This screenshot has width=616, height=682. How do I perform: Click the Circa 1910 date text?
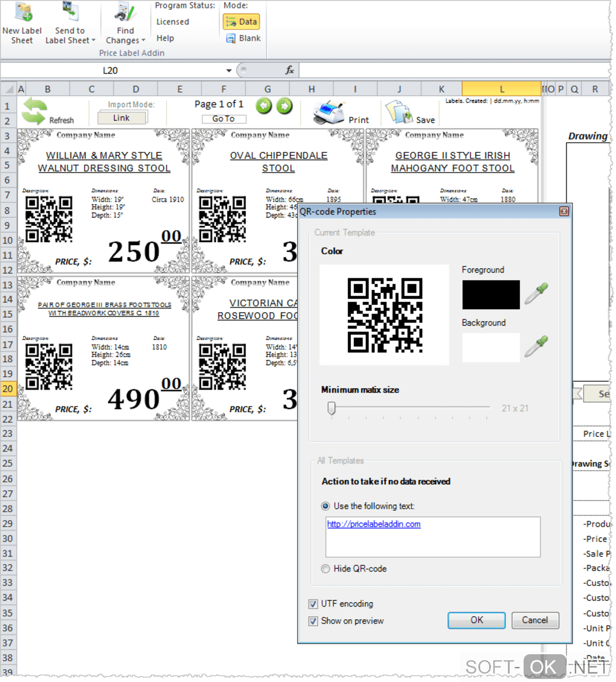click(168, 199)
